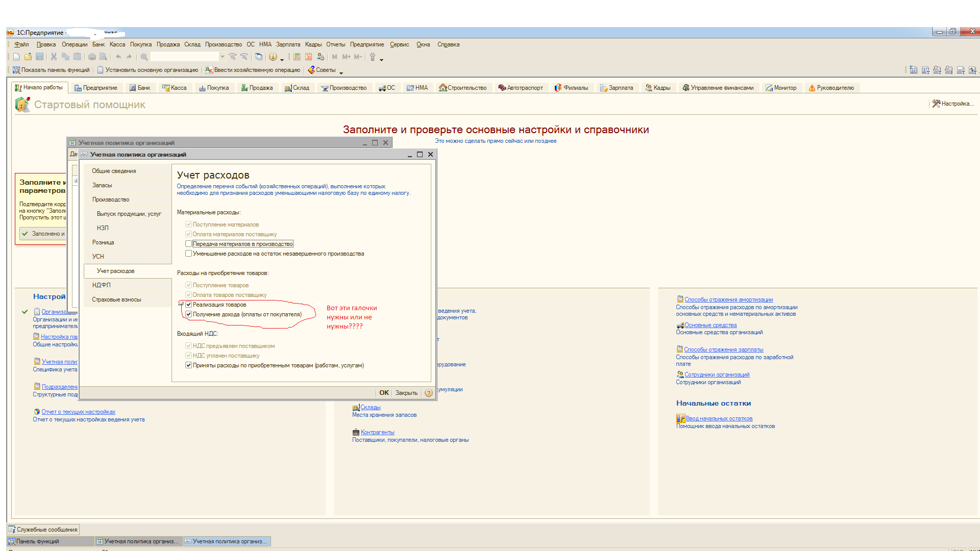Click the info icon in toolbar
Viewport: 980px width, 551px height.
273,57
